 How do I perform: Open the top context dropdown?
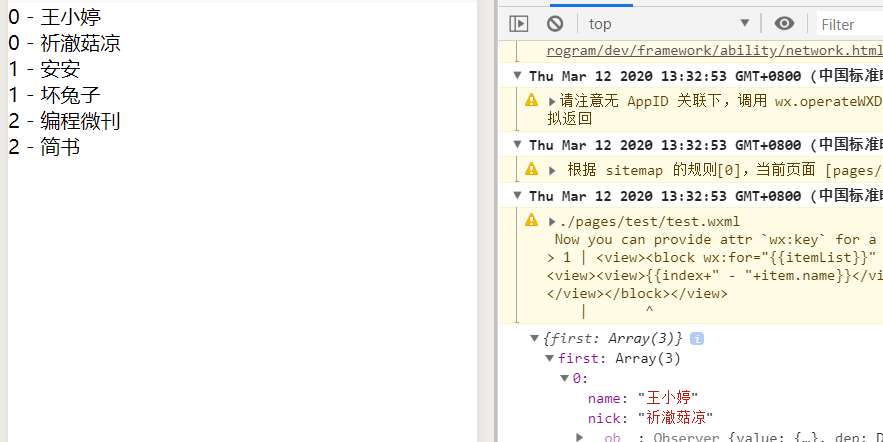(x=669, y=24)
